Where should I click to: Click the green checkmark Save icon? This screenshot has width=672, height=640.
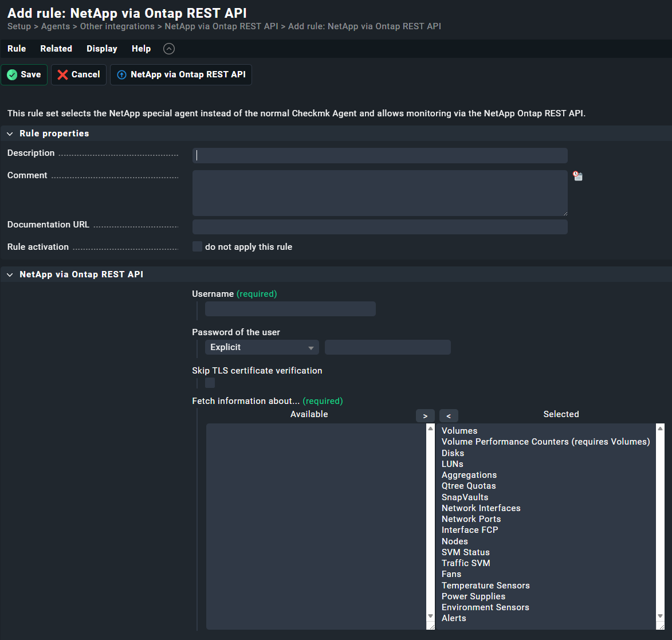pyautogui.click(x=12, y=75)
